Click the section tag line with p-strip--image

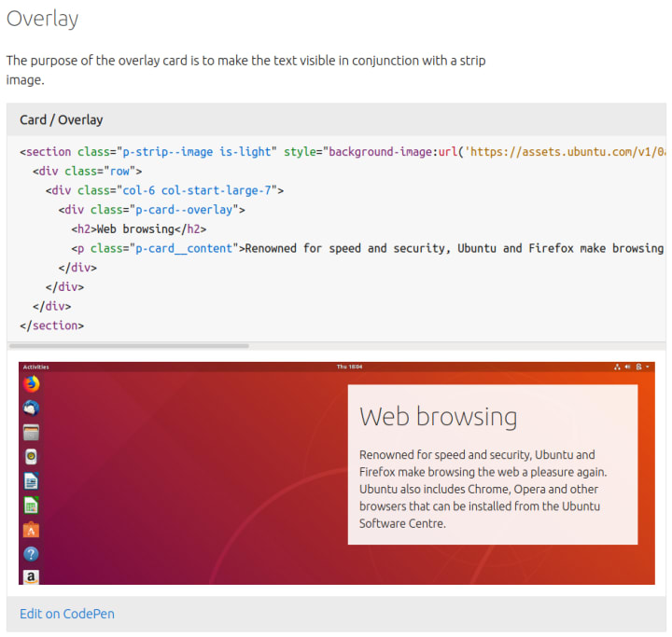(343, 152)
